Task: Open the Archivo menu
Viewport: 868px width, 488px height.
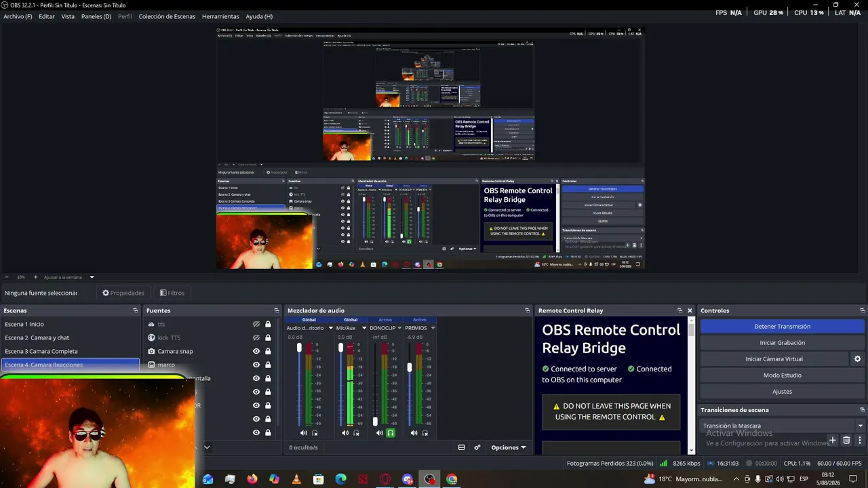Action: click(x=18, y=16)
